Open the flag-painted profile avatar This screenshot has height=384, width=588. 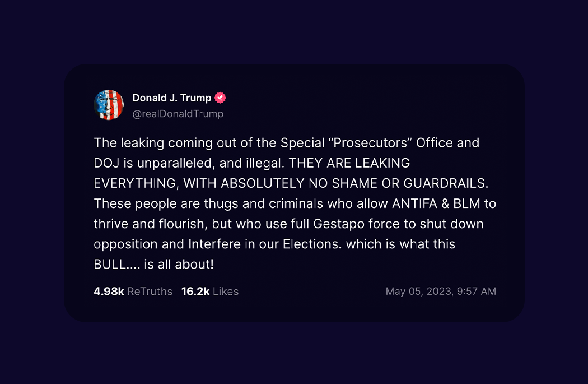[x=109, y=105]
